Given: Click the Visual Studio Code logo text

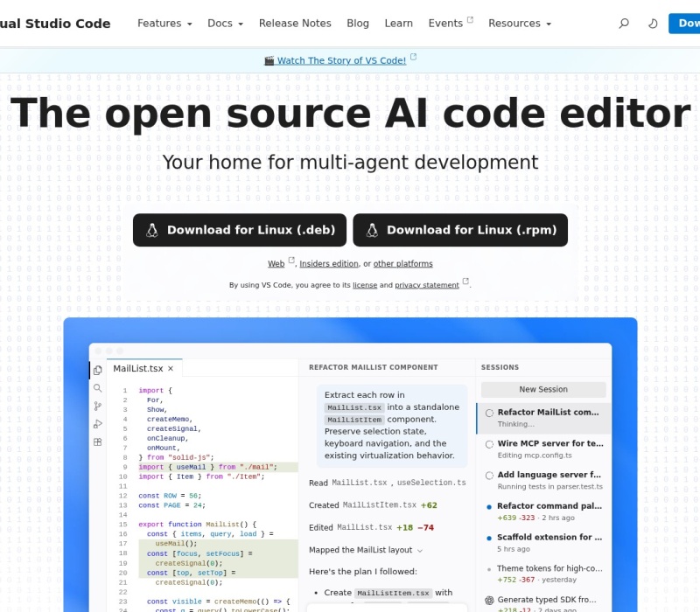Looking at the screenshot, I should pos(55,24).
